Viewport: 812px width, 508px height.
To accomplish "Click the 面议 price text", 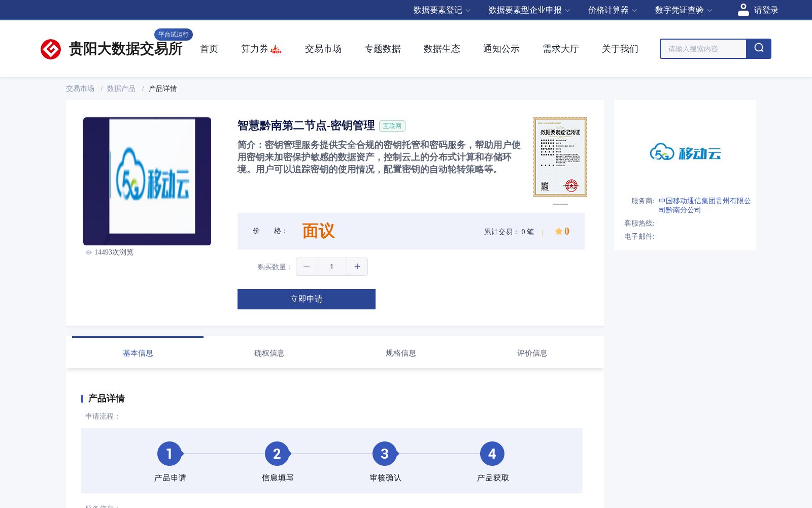I will [x=319, y=231].
